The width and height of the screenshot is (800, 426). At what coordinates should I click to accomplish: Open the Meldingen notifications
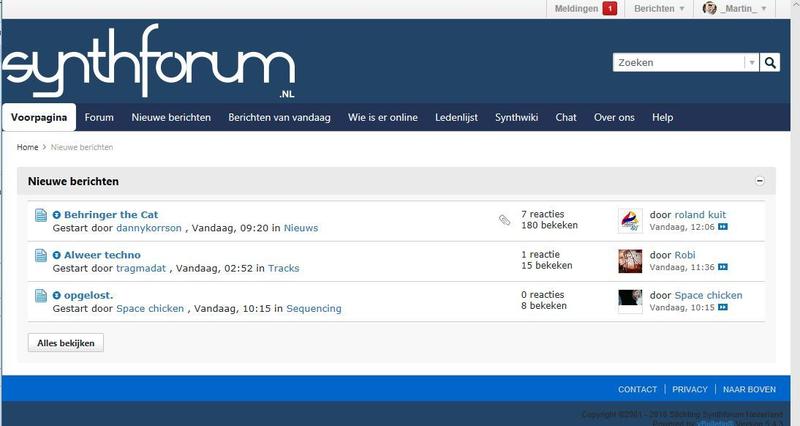point(576,9)
